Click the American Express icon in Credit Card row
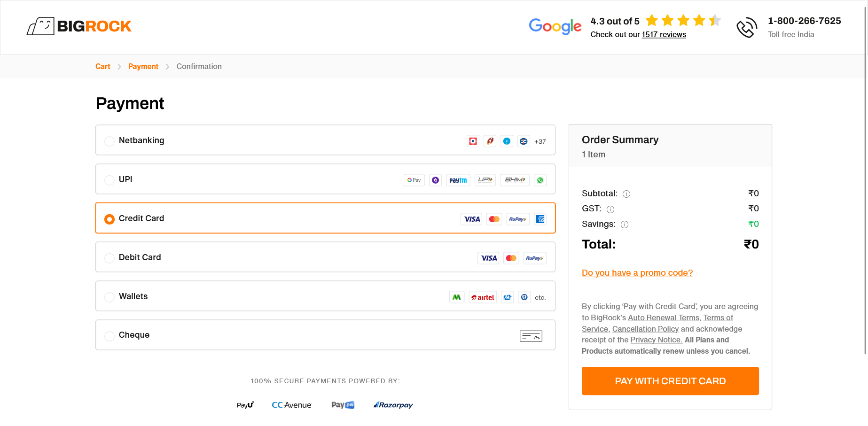The height and width of the screenshot is (426, 868). 540,219
